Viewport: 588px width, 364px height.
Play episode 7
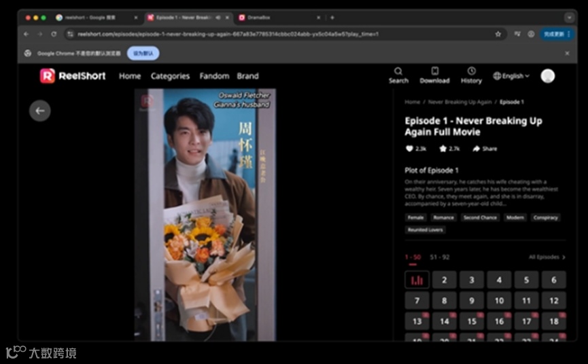pos(417,300)
